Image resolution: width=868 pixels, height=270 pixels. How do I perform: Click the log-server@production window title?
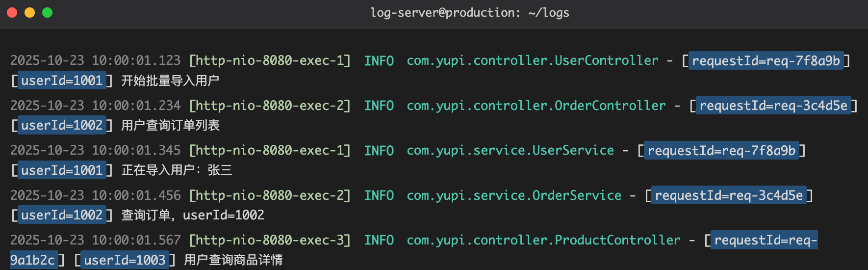coord(469,13)
